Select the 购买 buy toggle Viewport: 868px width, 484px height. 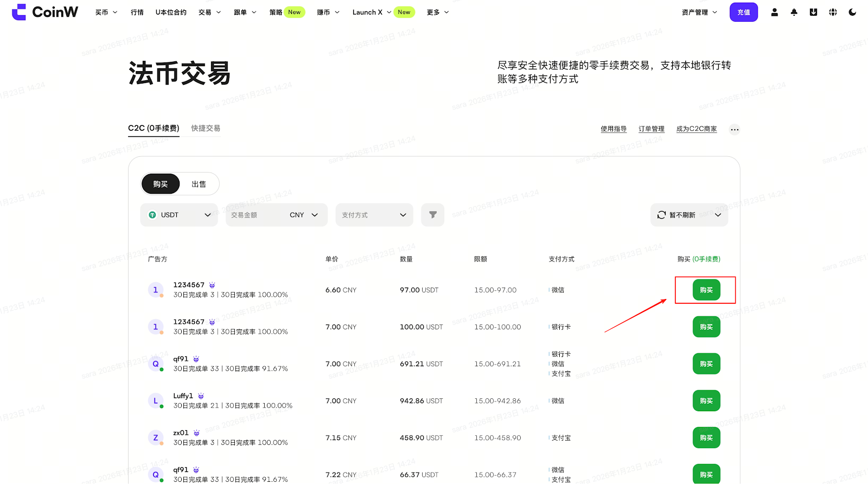coord(161,184)
